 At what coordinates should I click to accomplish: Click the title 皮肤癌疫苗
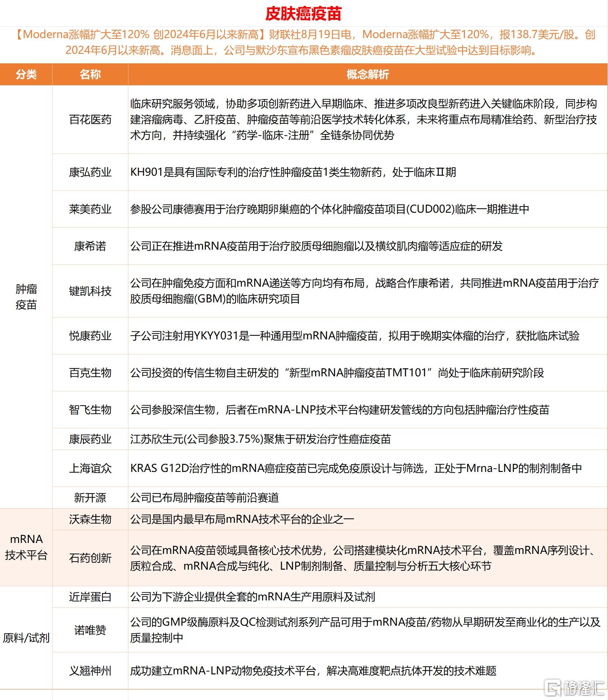tap(303, 14)
